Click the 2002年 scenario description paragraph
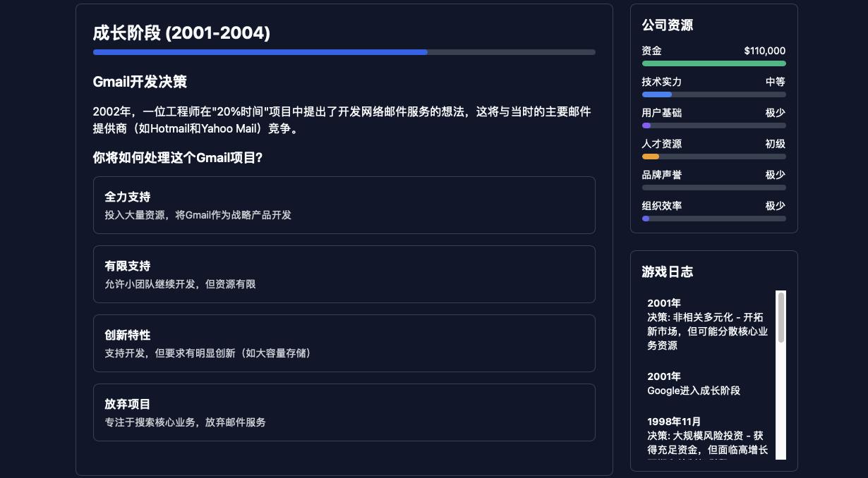 (x=342, y=121)
